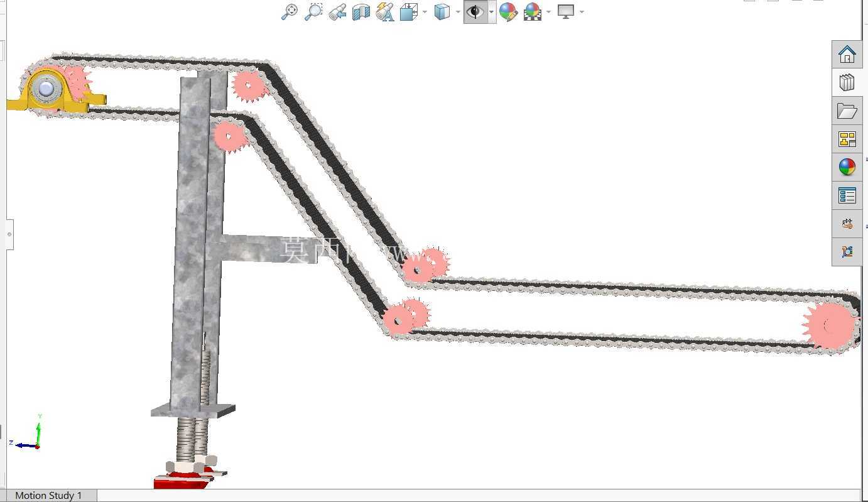Open the Display Style dropdown arrow
Image resolution: width=868 pixels, height=502 pixels.
point(458,11)
